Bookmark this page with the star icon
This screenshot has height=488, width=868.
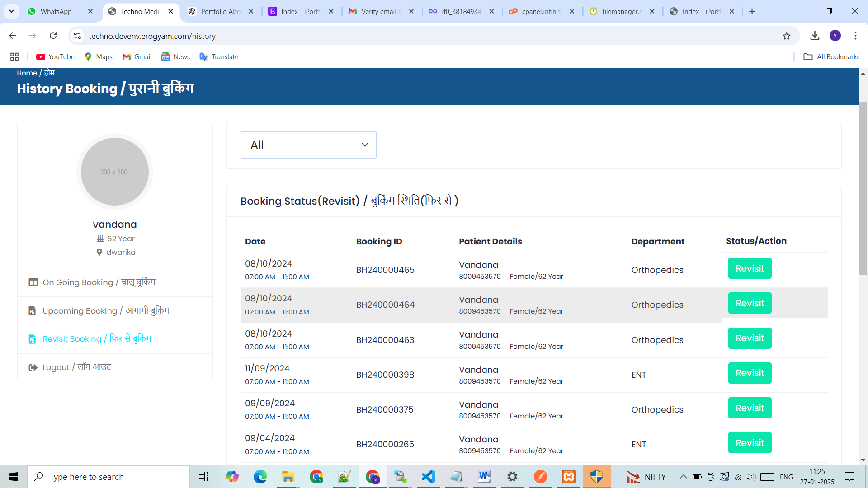[787, 36]
